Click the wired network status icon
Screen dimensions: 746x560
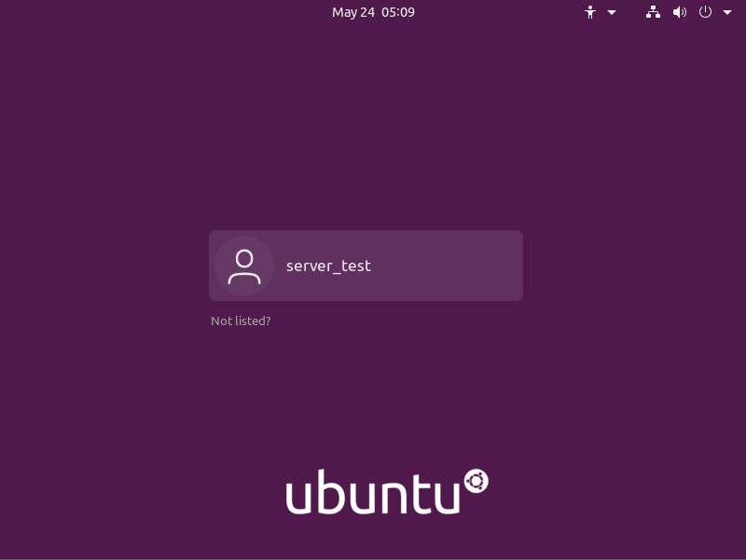[653, 12]
